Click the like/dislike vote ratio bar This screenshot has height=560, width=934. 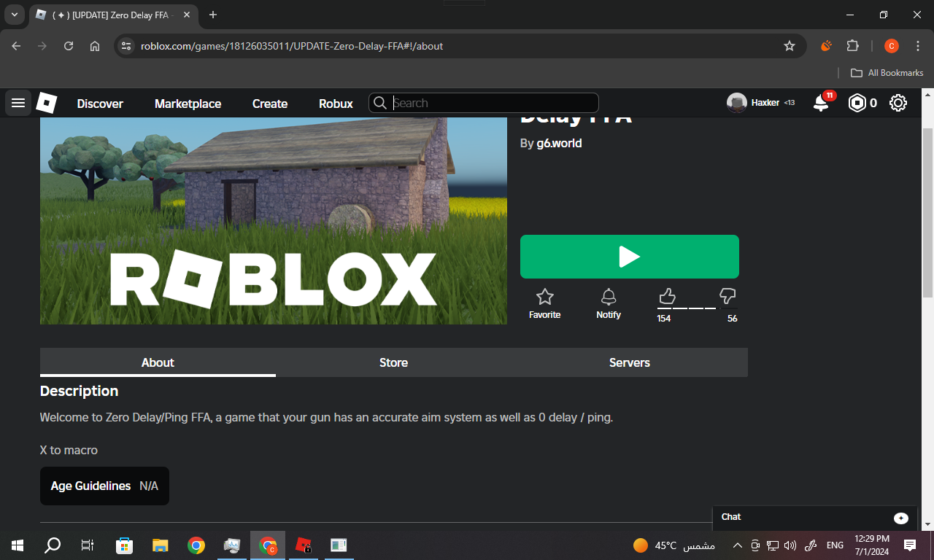click(697, 308)
